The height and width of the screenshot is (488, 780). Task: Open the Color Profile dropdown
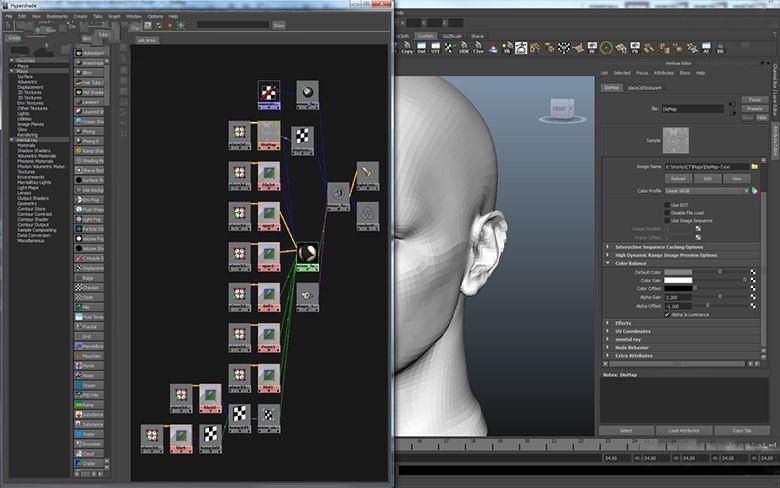[707, 191]
